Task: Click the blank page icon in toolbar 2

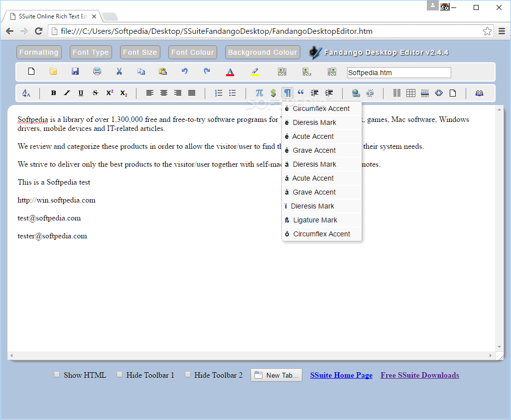Action: point(453,93)
